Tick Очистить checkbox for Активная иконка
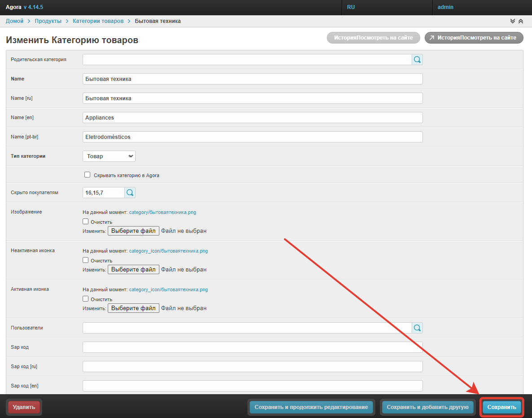Viewport: 532px width, 418px height. [86, 299]
